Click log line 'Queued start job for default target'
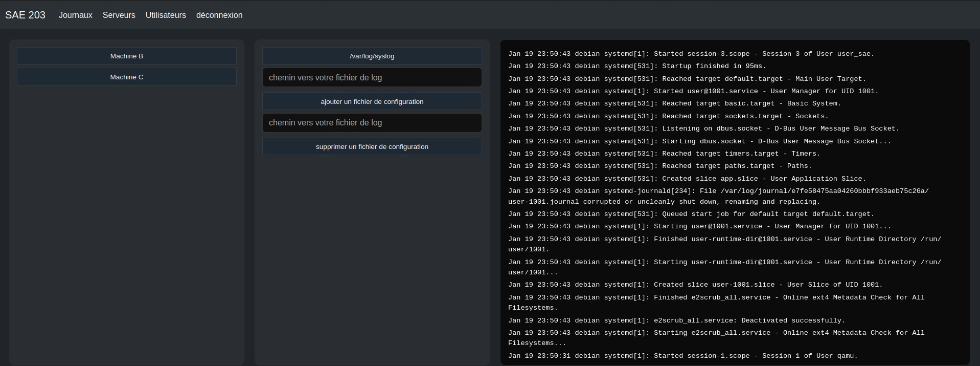This screenshot has height=366, width=980. click(x=691, y=214)
